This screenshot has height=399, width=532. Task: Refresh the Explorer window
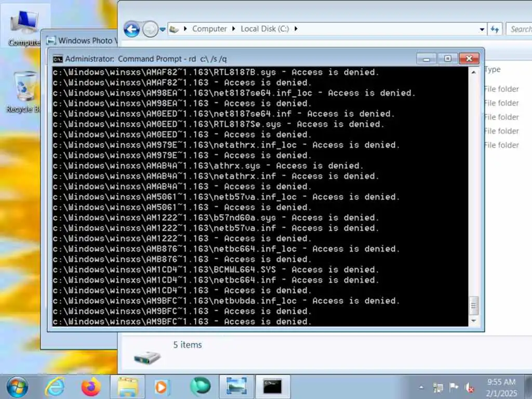pyautogui.click(x=495, y=29)
